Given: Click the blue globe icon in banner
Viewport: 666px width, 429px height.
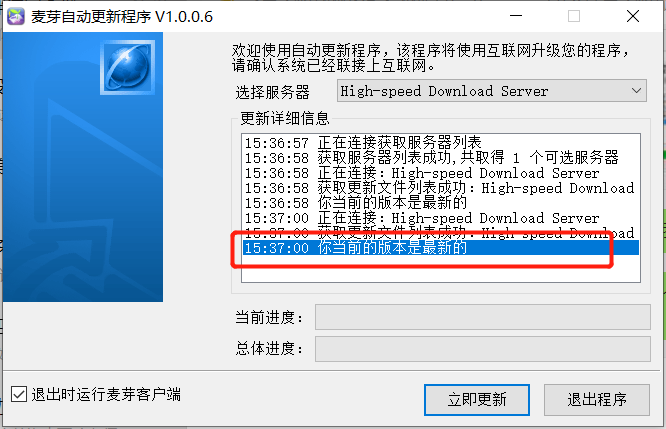Looking at the screenshot, I should [127, 67].
